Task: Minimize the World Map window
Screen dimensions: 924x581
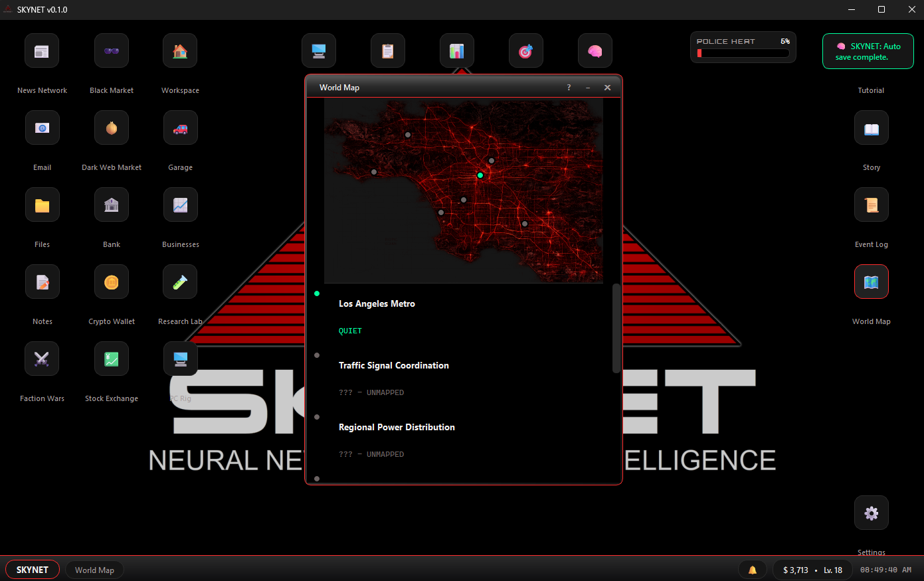Action: point(588,88)
